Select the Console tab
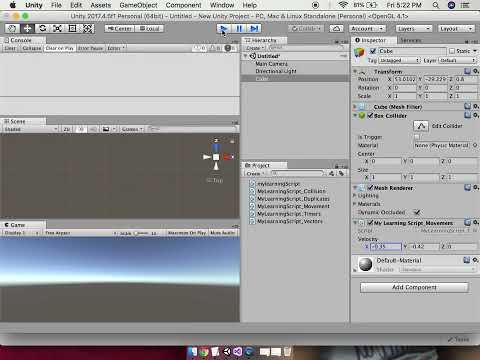Viewport: 480px width, 360px height. pos(21,40)
